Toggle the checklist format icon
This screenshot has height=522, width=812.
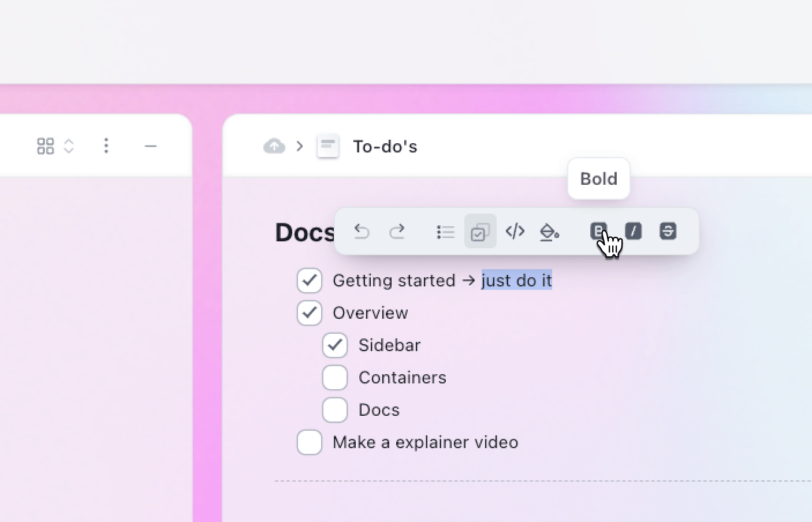tap(480, 232)
